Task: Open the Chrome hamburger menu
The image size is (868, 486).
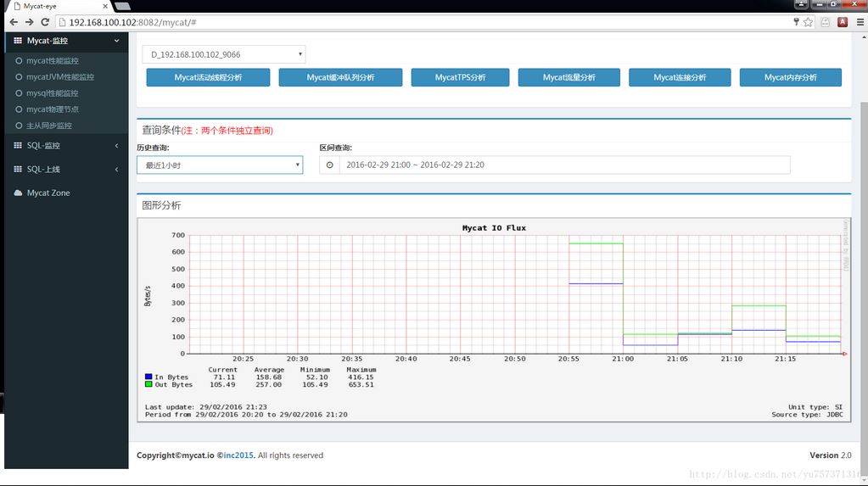Action: click(x=860, y=22)
